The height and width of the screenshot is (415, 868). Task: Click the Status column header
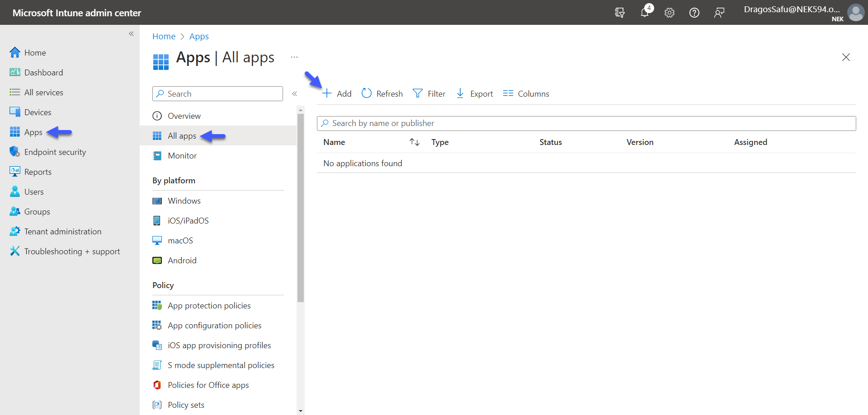(551, 142)
